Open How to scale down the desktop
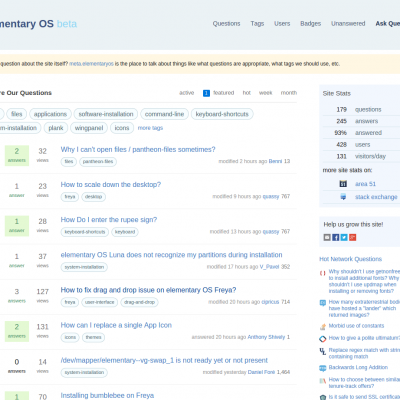400x400 pixels. (111, 184)
